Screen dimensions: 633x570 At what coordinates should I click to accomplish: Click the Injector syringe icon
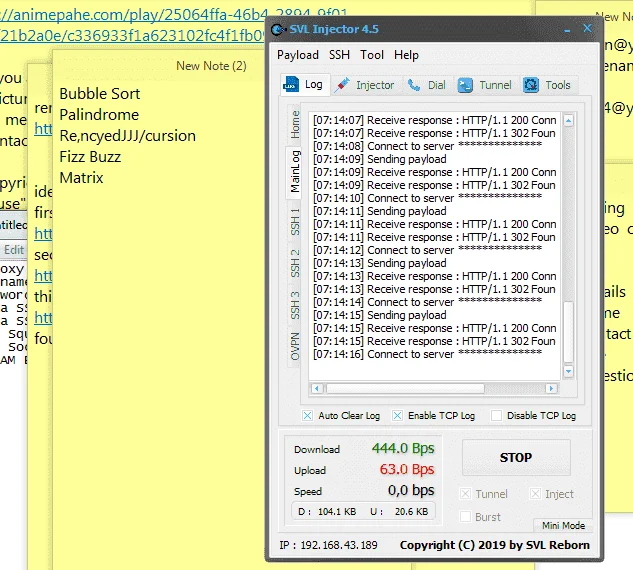342,85
